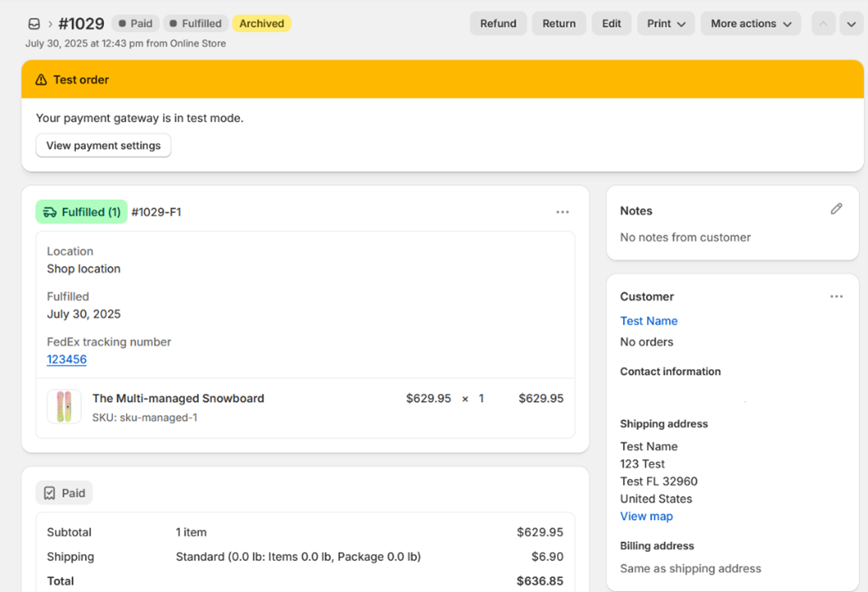Screen dimensions: 868x592
Task: Go to next order with down arrow
Action: 851,24
